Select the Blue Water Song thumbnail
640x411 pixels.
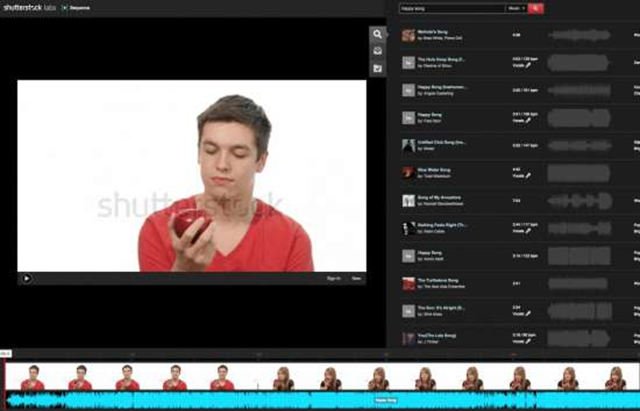[409, 173]
